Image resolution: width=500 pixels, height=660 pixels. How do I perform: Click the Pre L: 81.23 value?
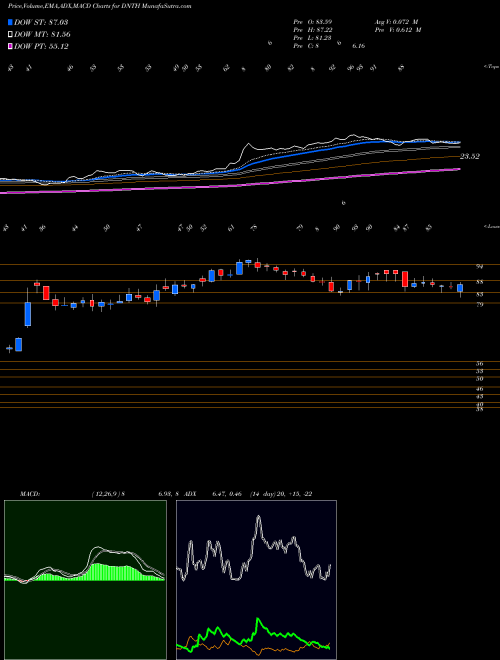[312, 38]
